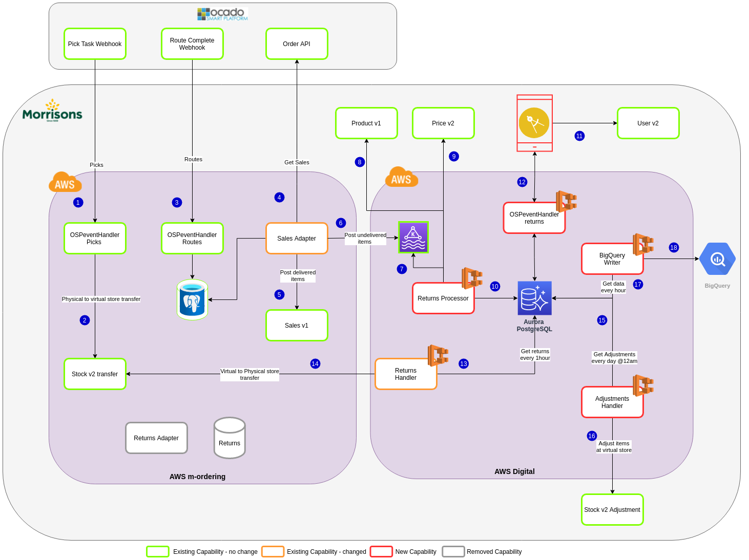Click the 'Physical to virtual store transfer' label
This screenshot has width=749, height=560.
(101, 299)
